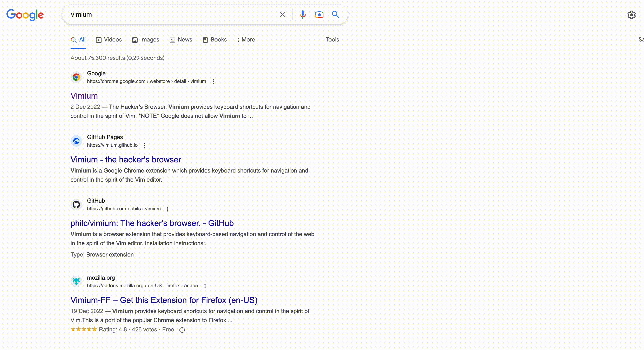Expand the More search filters menu
Image resolution: width=644 pixels, height=350 pixels.
click(246, 40)
